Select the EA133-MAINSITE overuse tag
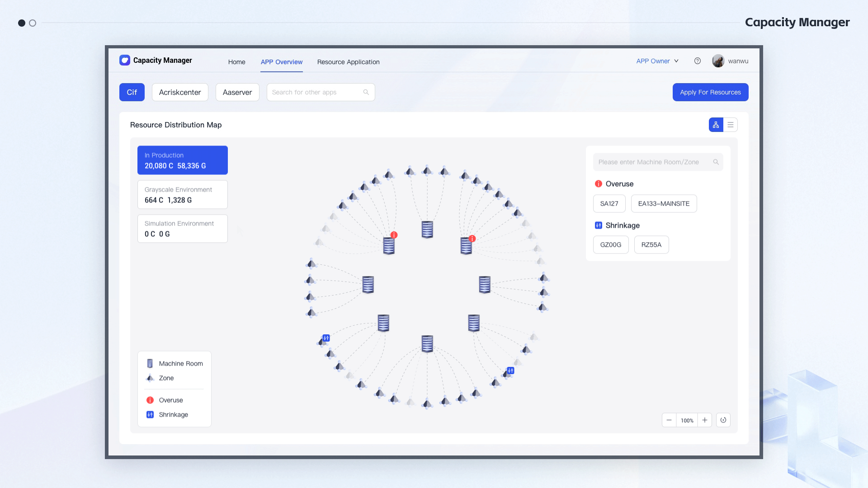The width and height of the screenshot is (868, 488). pos(664,204)
